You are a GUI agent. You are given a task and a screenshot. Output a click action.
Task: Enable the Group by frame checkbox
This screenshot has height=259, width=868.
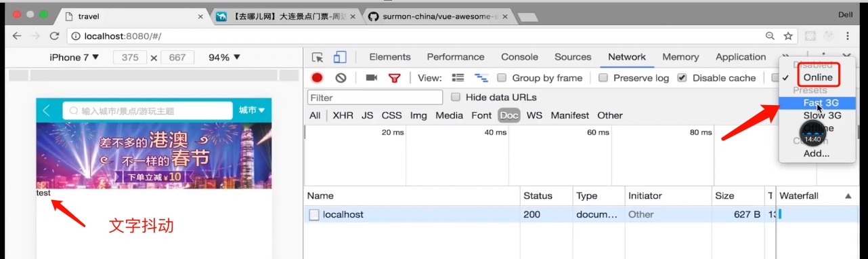pyautogui.click(x=502, y=78)
